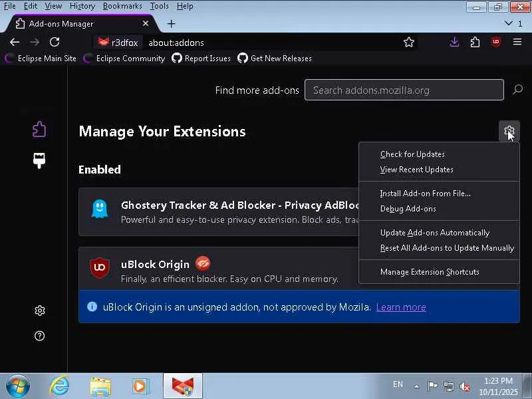Click the muted volume tray icon

(x=464, y=386)
